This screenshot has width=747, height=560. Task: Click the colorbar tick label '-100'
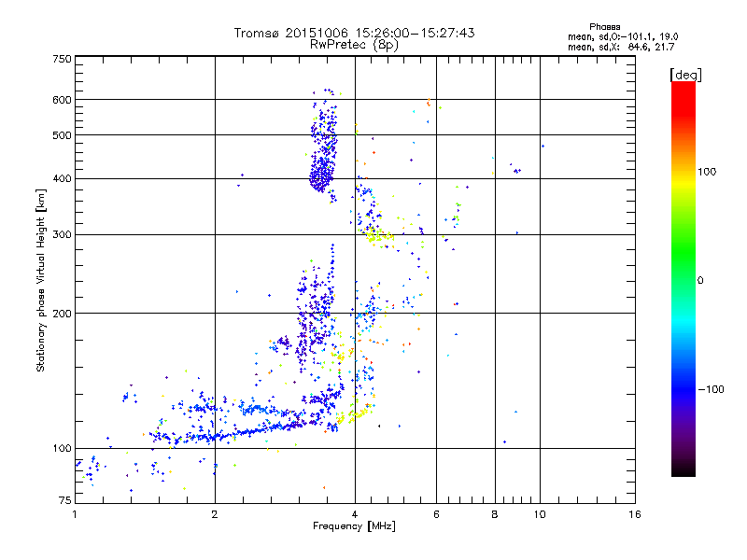click(711, 389)
